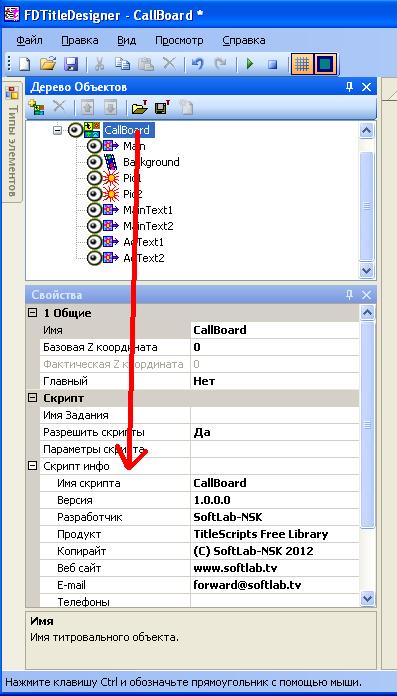Open the Просмотр menu
The height and width of the screenshot is (696, 397).
[x=179, y=40]
